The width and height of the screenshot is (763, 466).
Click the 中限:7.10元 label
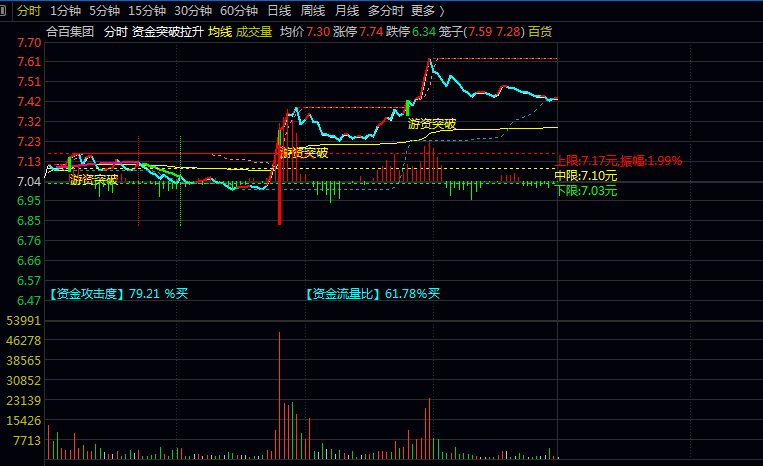coord(586,176)
